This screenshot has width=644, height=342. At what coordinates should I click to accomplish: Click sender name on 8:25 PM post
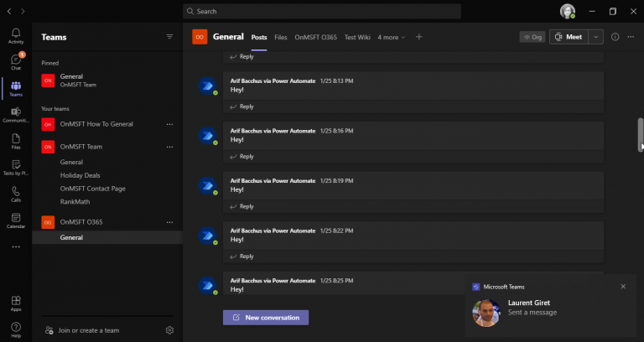click(273, 281)
